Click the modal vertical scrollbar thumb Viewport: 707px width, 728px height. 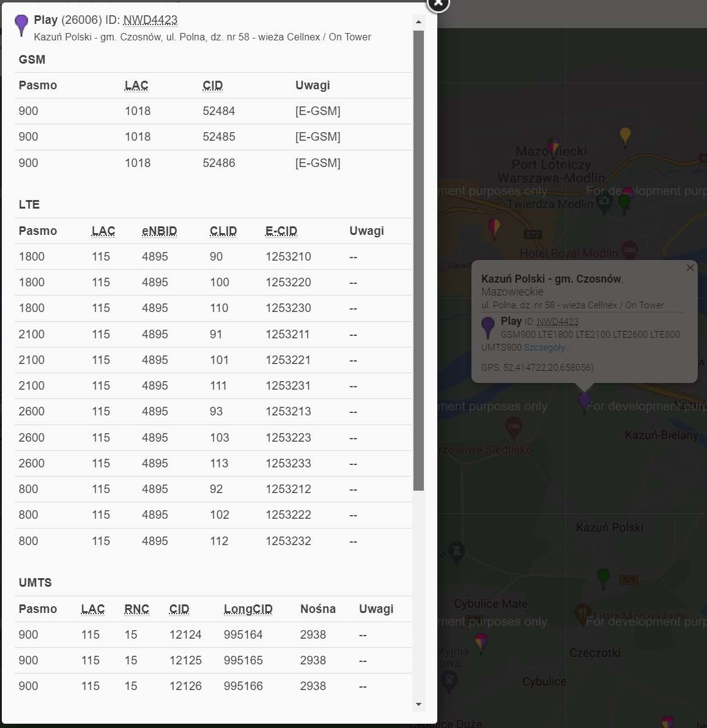tap(418, 261)
